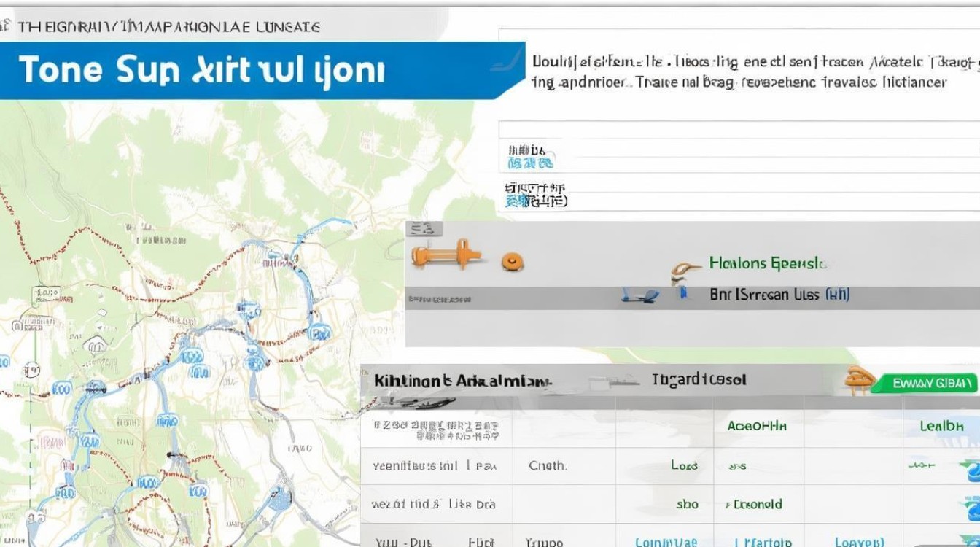Click the orange icon beside Hlanlons Epeansle
Viewport: 980px width, 547px height.
click(x=685, y=271)
